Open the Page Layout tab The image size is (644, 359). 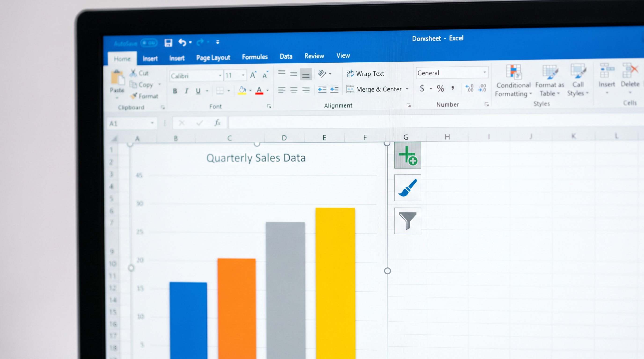[213, 58]
